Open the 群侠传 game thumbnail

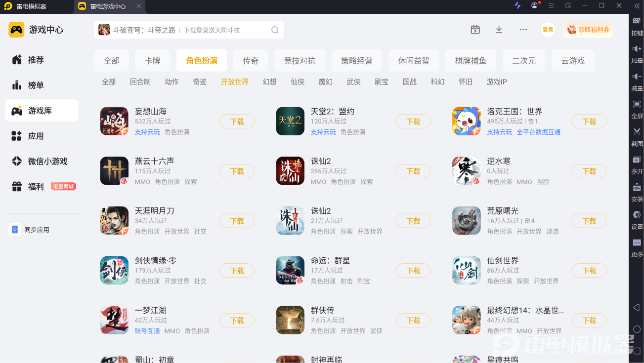tap(290, 320)
